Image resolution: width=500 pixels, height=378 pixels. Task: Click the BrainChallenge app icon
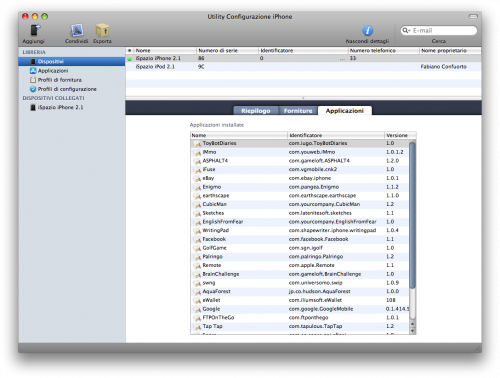coord(197,274)
